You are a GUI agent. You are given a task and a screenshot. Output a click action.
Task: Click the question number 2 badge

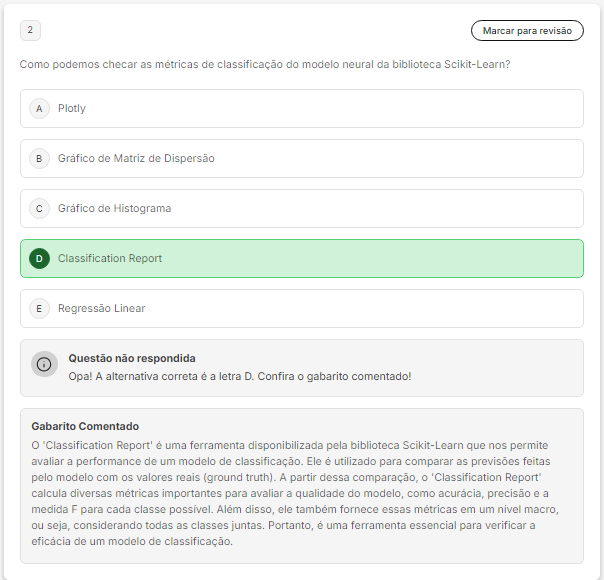pyautogui.click(x=30, y=31)
